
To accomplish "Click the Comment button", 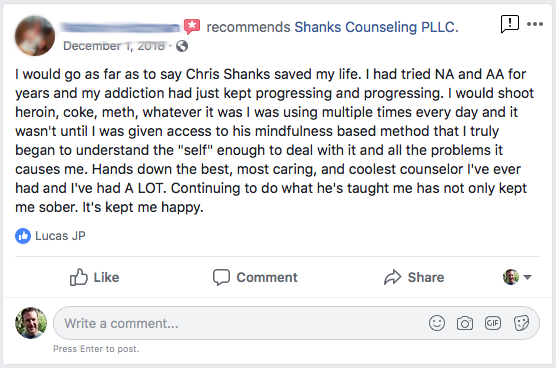I will pos(255,277).
